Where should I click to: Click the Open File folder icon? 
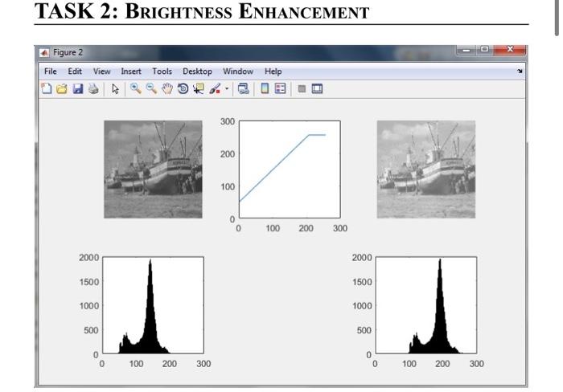coord(62,88)
